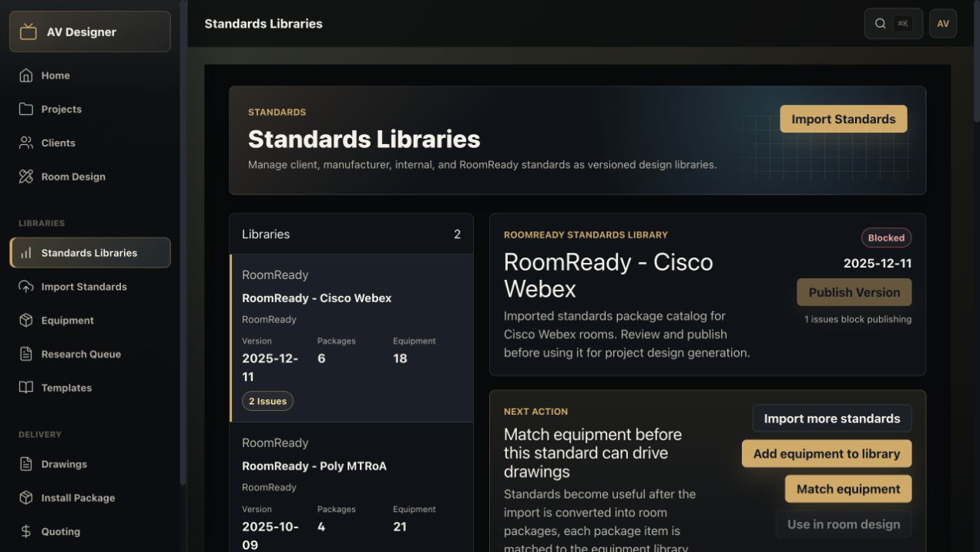Click the 'NEXT ACTION' label

535,412
